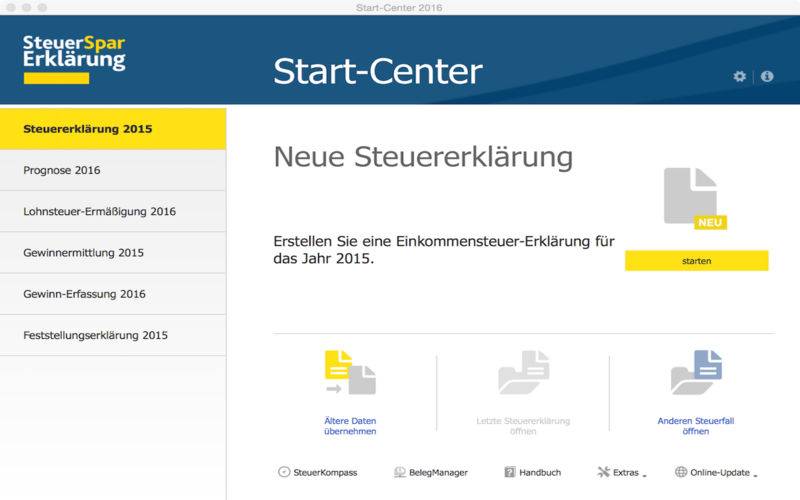Click the settings gear icon in header
The height and width of the screenshot is (500, 800).
(x=739, y=76)
